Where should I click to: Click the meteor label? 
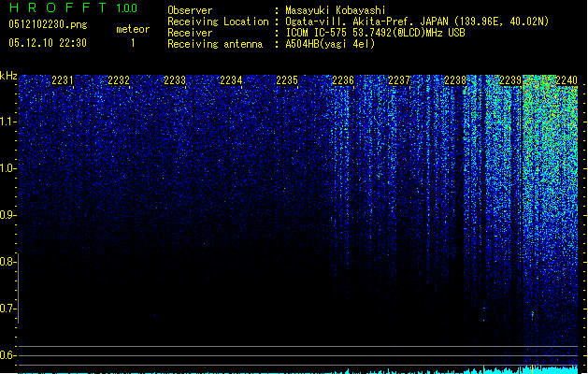[133, 29]
